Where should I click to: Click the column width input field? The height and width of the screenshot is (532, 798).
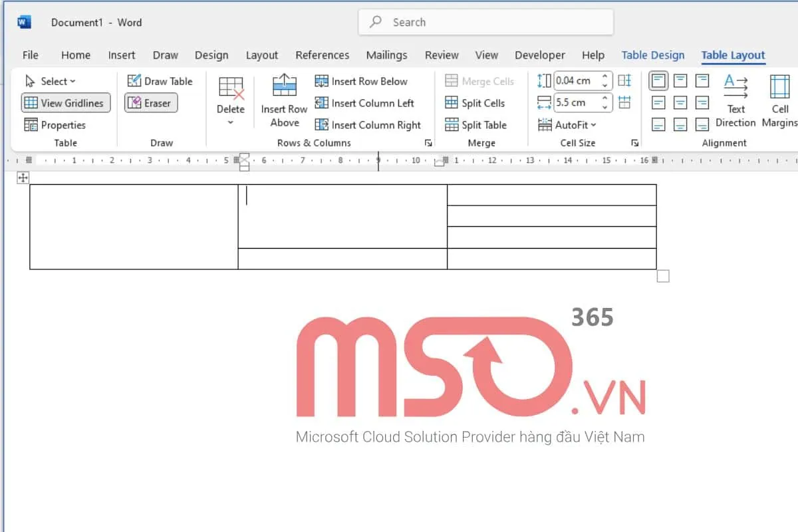pyautogui.click(x=575, y=103)
